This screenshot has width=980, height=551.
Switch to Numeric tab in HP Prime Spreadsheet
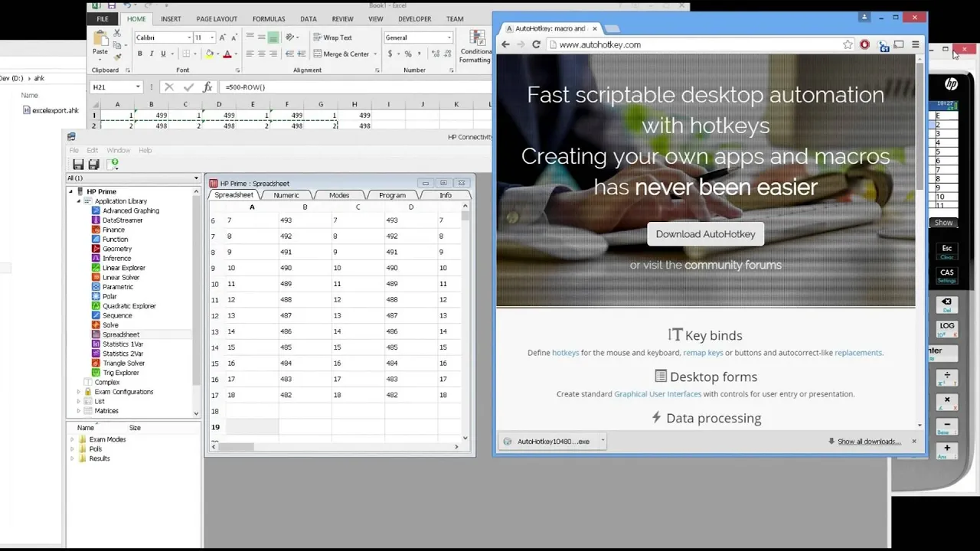coord(286,195)
